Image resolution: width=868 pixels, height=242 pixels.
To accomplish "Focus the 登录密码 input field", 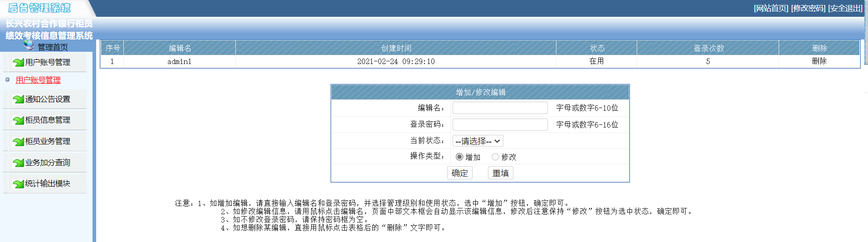I will [500, 124].
